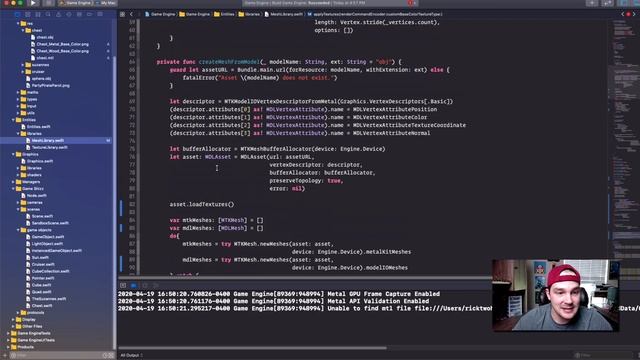
Task: Open Node.swift file
Action: point(36,196)
